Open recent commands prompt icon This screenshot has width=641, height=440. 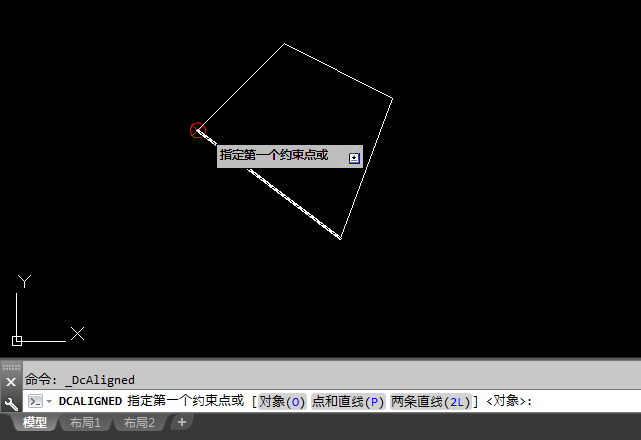(35, 401)
